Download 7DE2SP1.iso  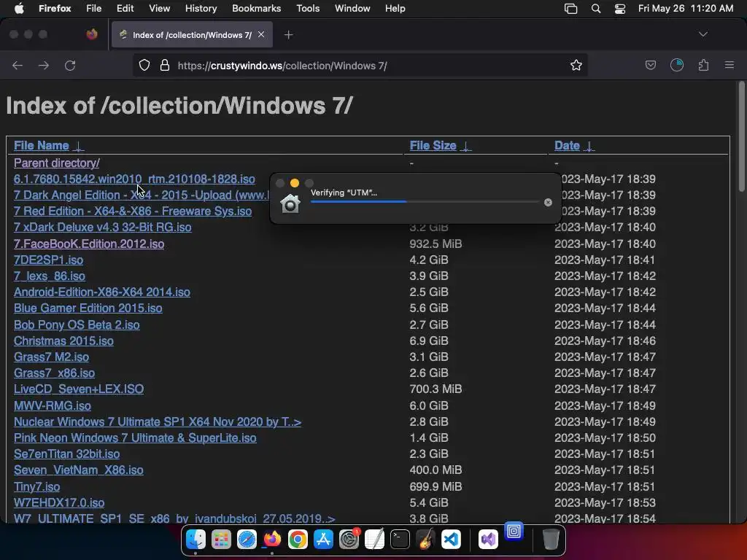[x=49, y=260]
